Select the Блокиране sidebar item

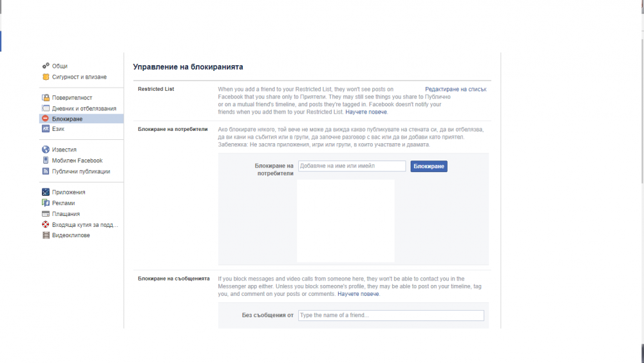click(x=81, y=119)
